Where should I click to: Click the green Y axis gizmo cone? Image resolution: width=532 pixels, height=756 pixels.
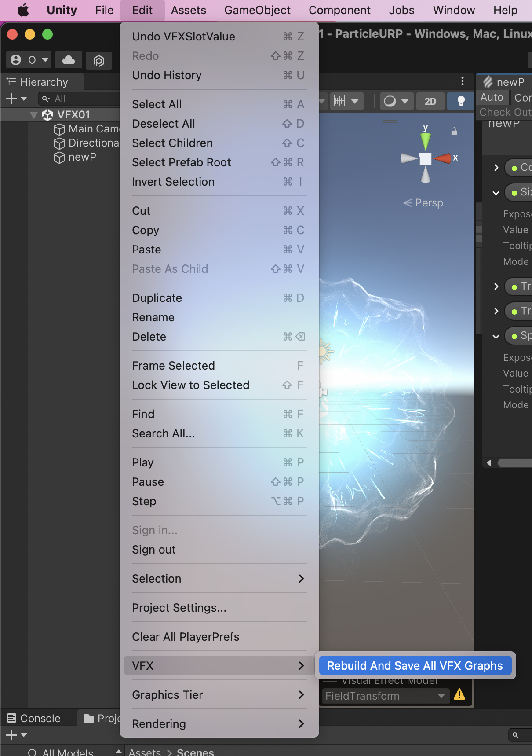(425, 141)
